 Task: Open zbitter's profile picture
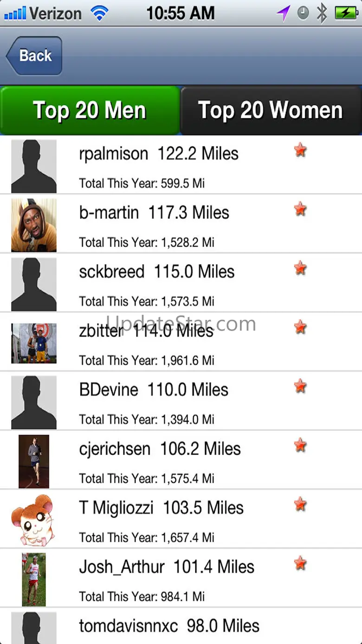pyautogui.click(x=34, y=343)
